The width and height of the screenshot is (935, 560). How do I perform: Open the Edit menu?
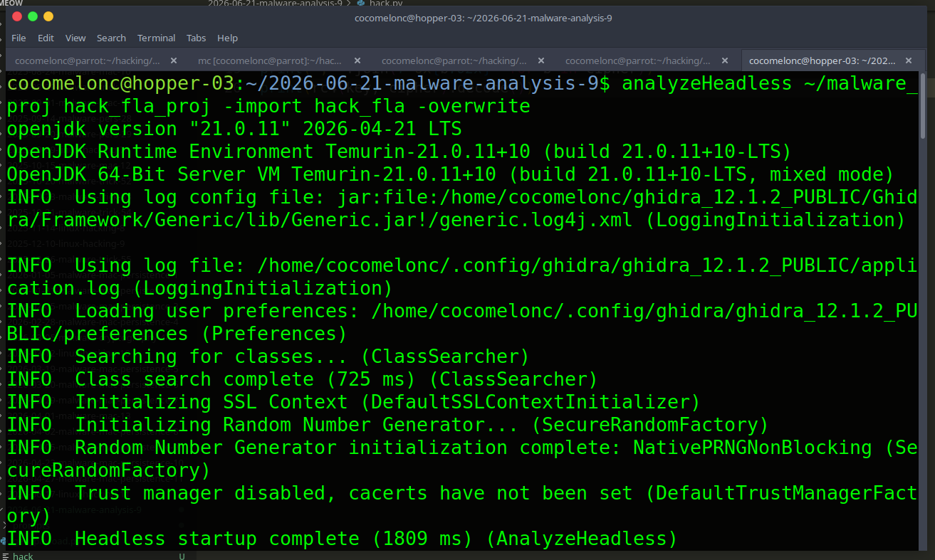(46, 38)
